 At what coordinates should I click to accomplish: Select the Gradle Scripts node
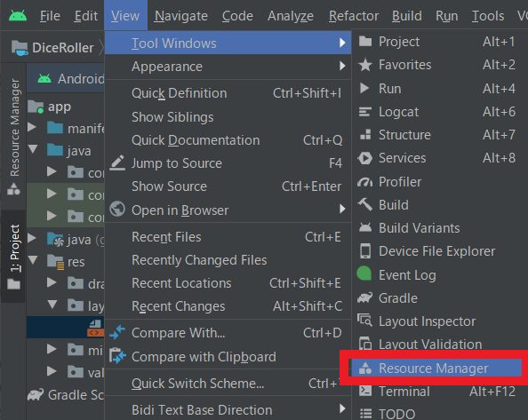[66, 395]
